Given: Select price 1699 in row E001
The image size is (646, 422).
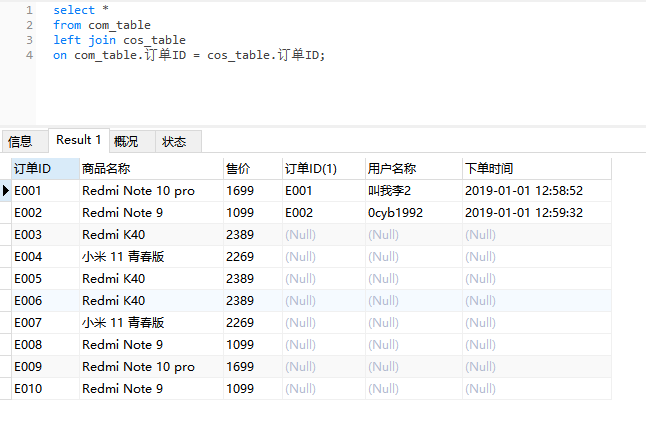Looking at the screenshot, I should [253, 191].
